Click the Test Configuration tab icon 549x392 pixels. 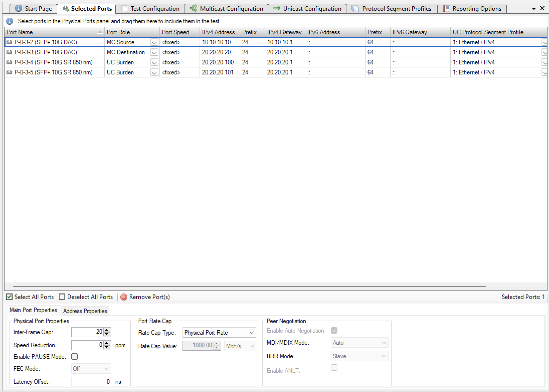(125, 9)
